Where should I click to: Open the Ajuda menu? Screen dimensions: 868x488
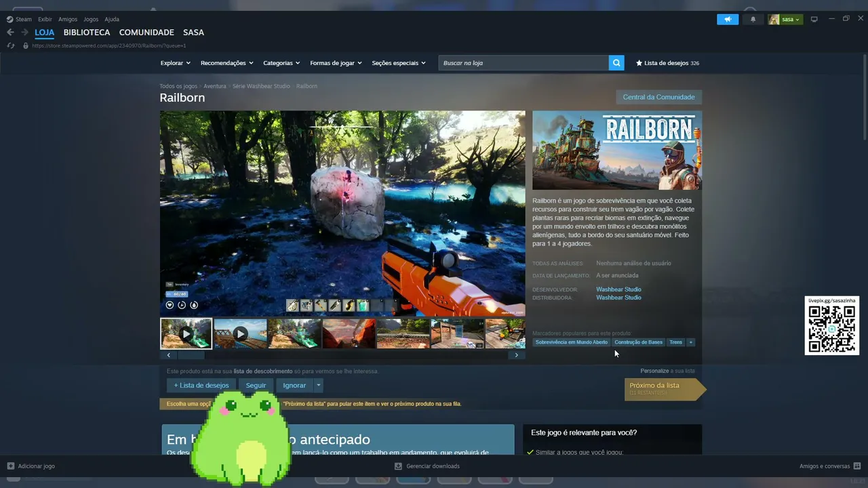[x=112, y=20]
